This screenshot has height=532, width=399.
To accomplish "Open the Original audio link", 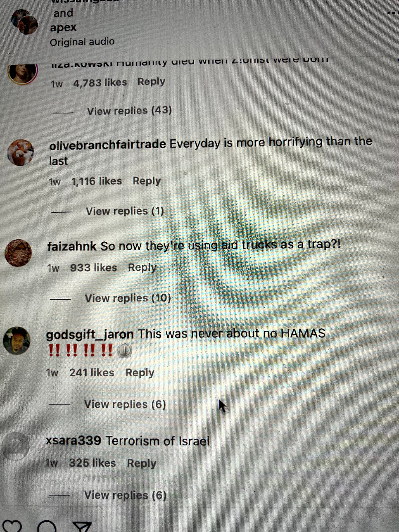I will pos(82,42).
